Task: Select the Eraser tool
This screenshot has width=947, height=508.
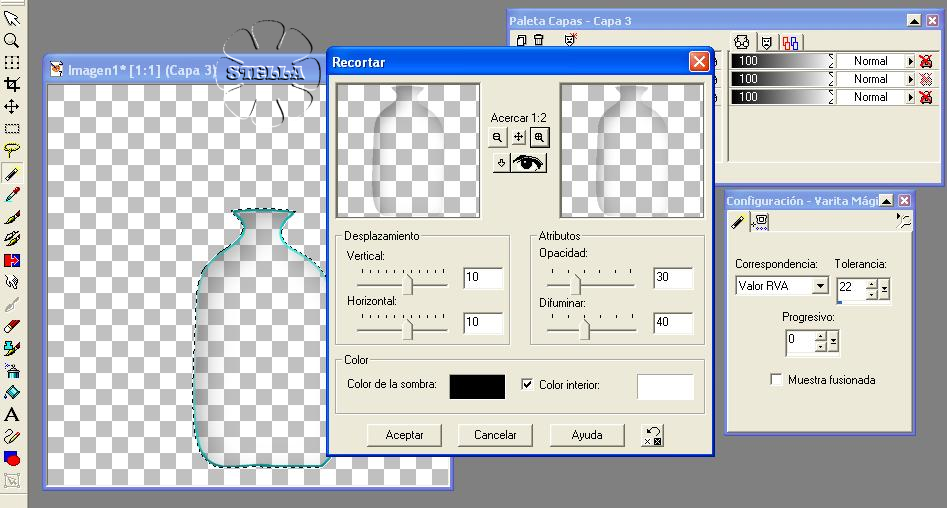Action: coord(11,326)
